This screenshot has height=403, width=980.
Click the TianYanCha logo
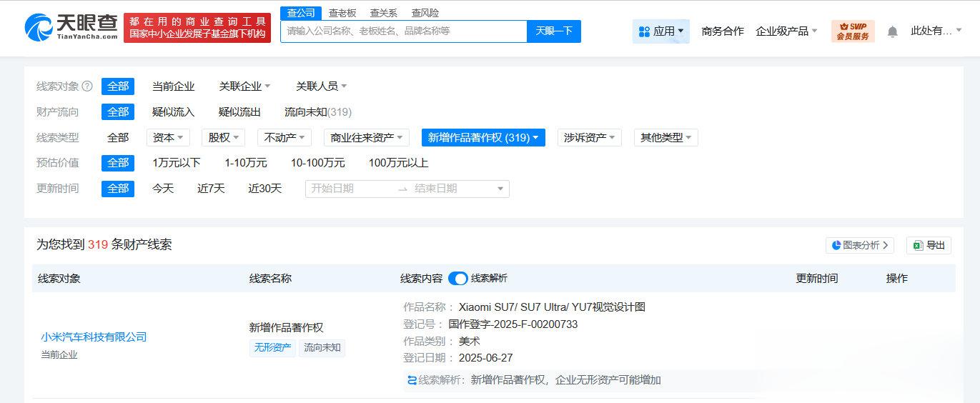tap(71, 28)
